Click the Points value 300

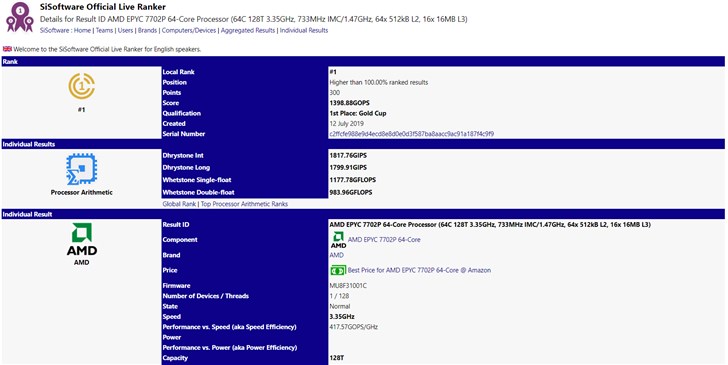click(334, 92)
